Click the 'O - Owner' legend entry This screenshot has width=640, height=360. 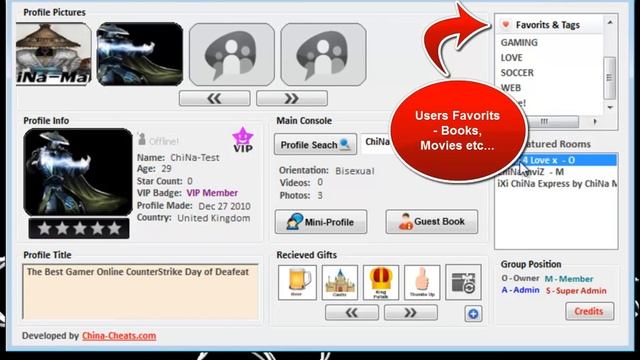[520, 278]
